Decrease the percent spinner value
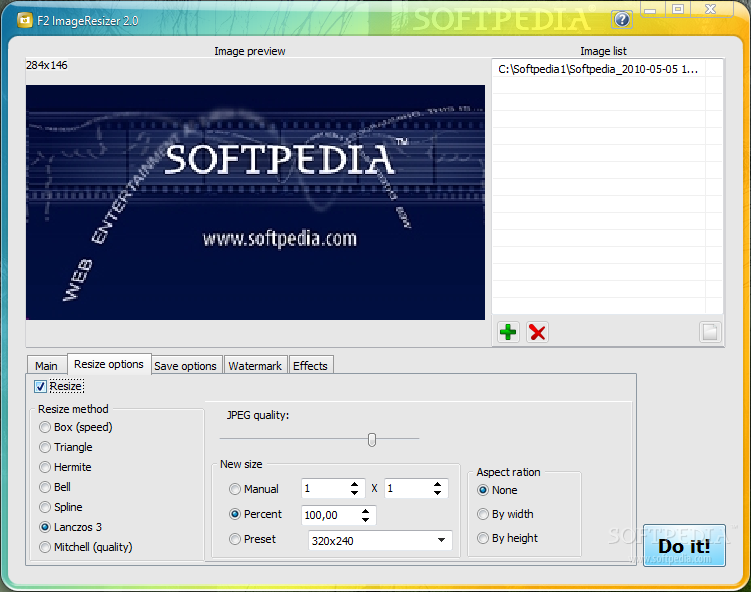Viewport: 751px width, 592px height. [x=365, y=520]
